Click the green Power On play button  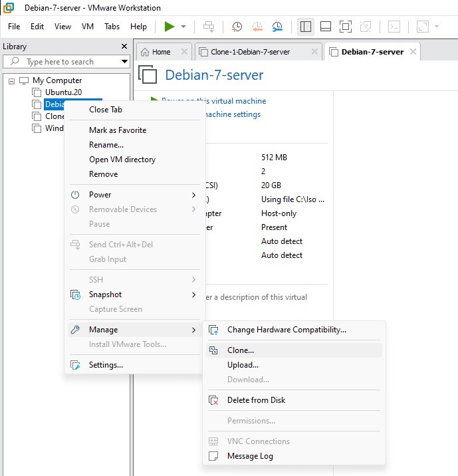[x=170, y=27]
